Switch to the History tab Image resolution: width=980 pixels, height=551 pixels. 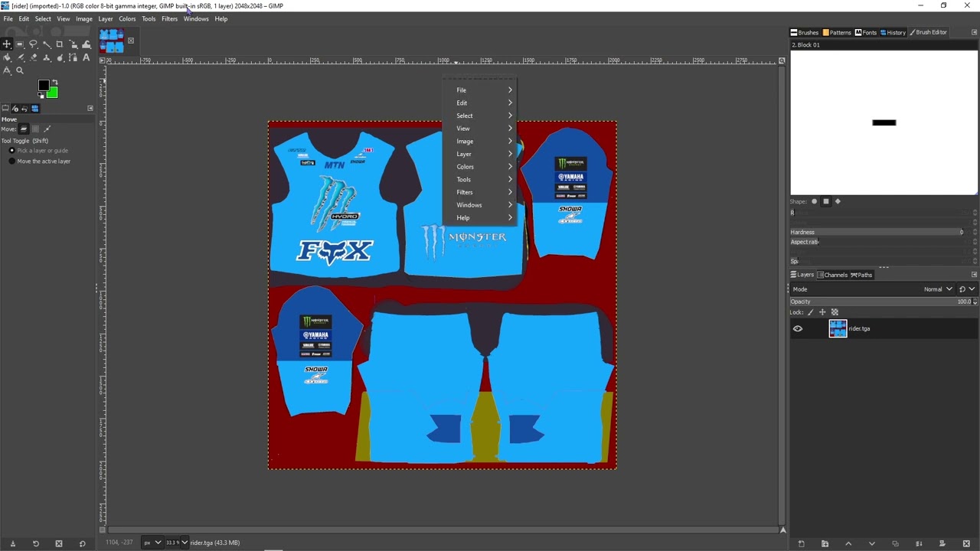pyautogui.click(x=893, y=33)
